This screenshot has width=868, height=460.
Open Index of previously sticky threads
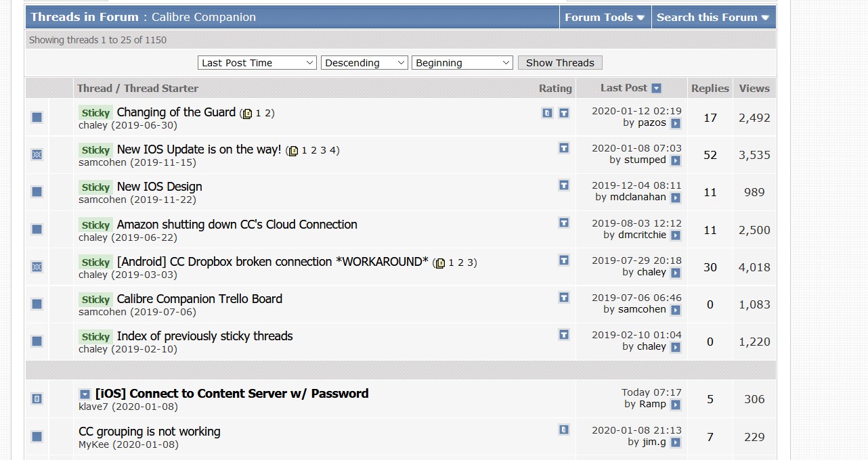(x=205, y=336)
